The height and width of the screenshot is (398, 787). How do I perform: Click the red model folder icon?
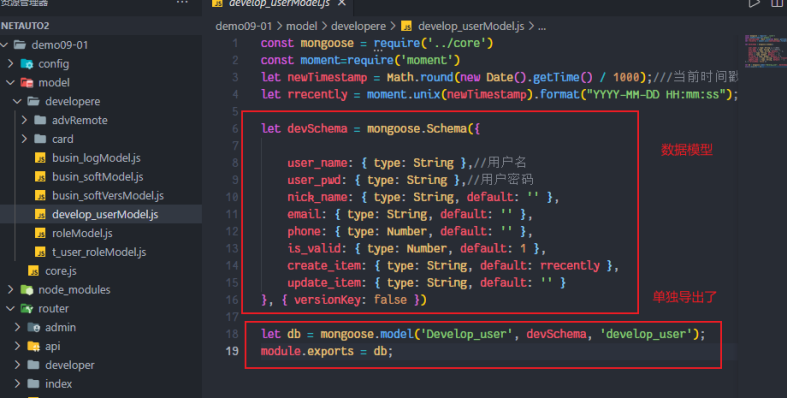[27, 83]
